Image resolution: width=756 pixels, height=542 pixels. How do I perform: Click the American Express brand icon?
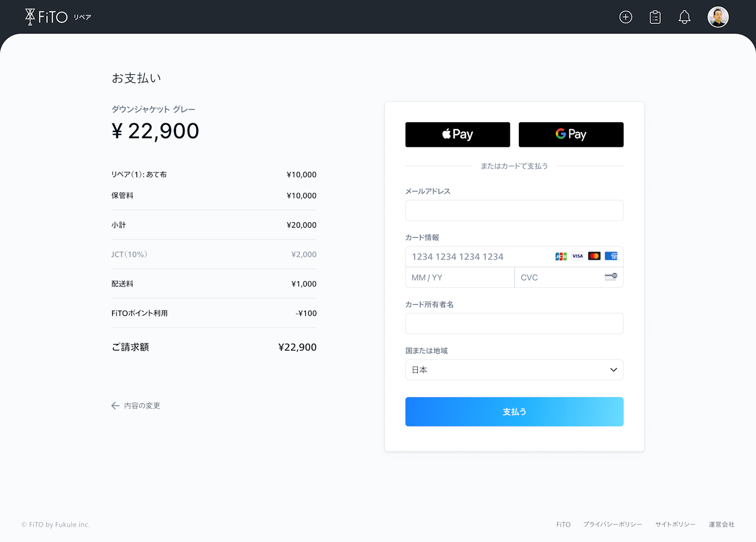pos(611,256)
